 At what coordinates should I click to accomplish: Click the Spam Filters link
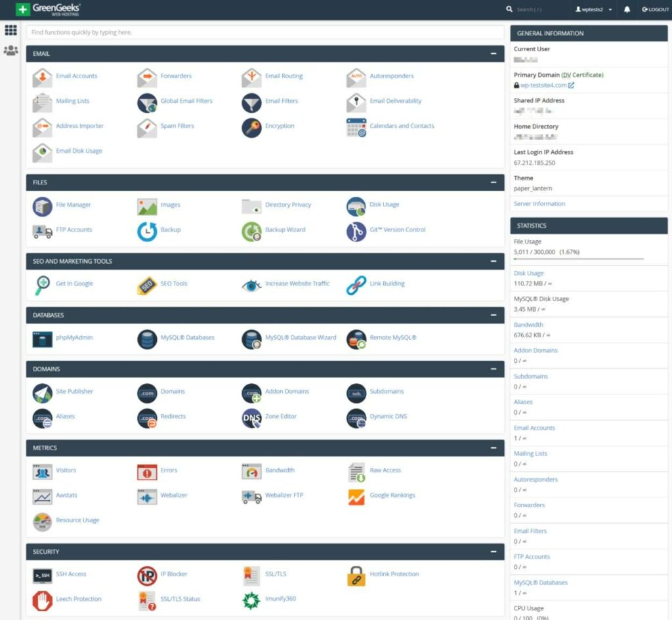[x=177, y=125]
